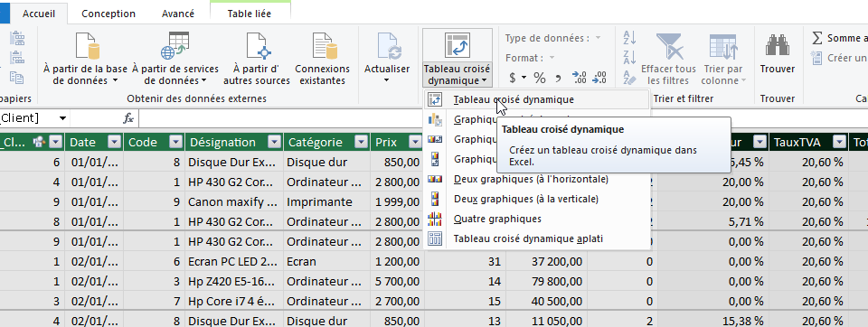This screenshot has height=327, width=868.
Task: Click the fx formula button
Action: click(128, 118)
